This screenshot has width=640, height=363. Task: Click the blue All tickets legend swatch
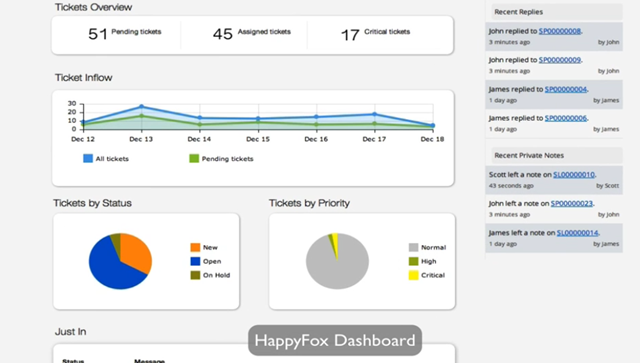click(x=88, y=158)
